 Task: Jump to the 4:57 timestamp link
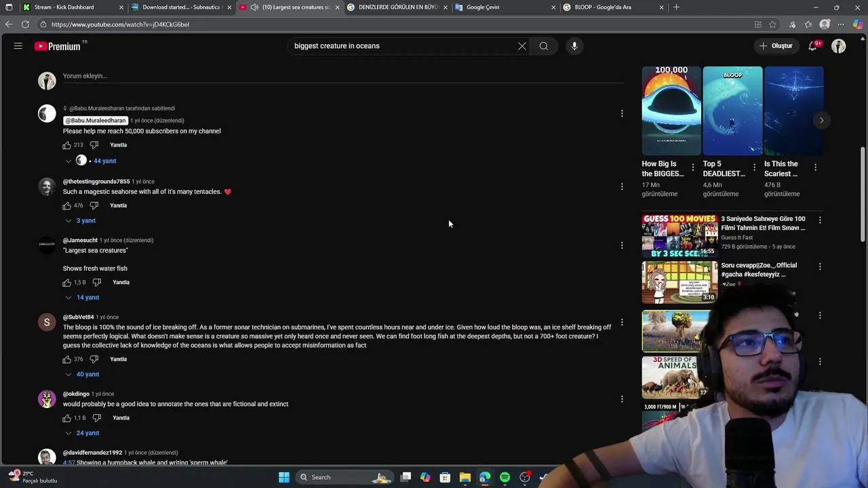(x=68, y=463)
